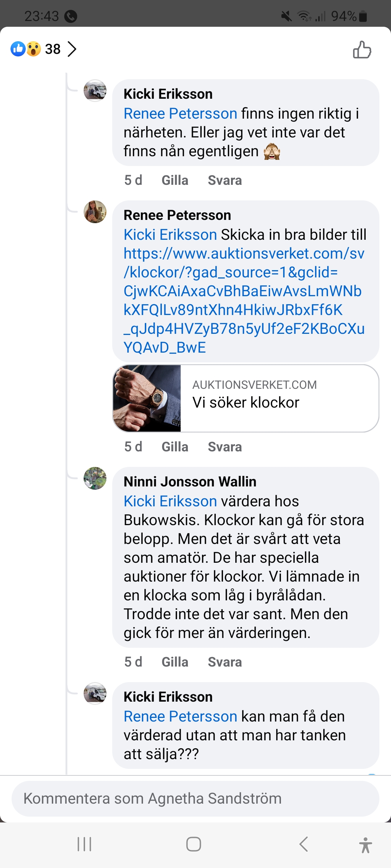Tap the Android back arrow icon
Screen dimensions: 391x868
(303, 844)
